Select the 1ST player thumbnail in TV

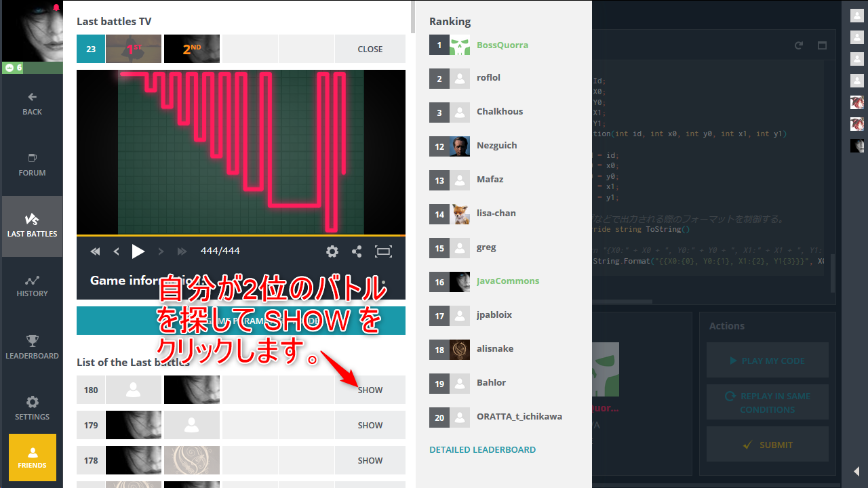[x=134, y=49]
